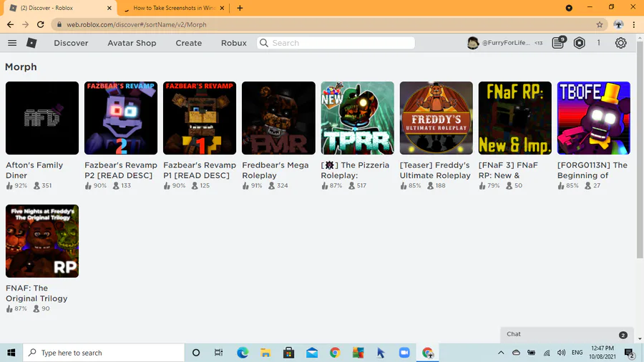Open the notifications feed icon
The image size is (644, 362).
coord(558,42)
